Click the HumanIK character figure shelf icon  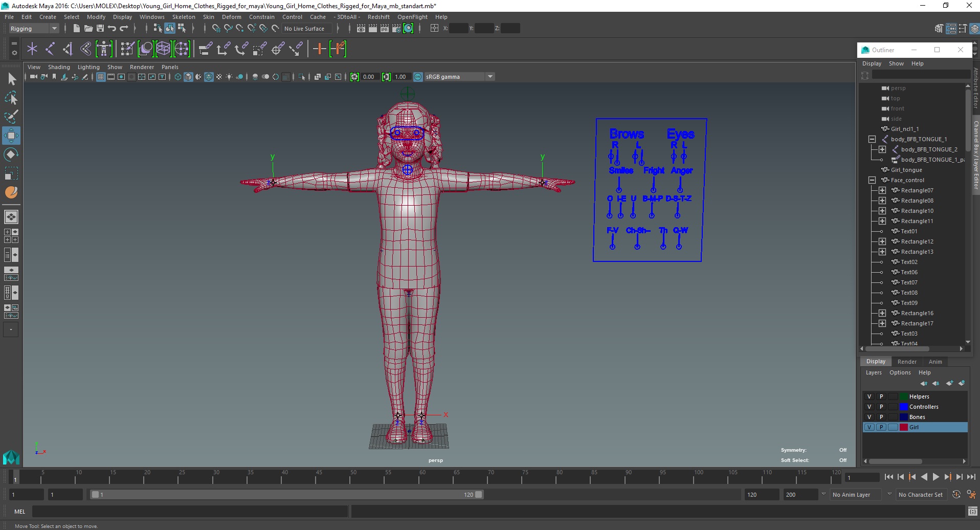pyautogui.click(x=104, y=49)
